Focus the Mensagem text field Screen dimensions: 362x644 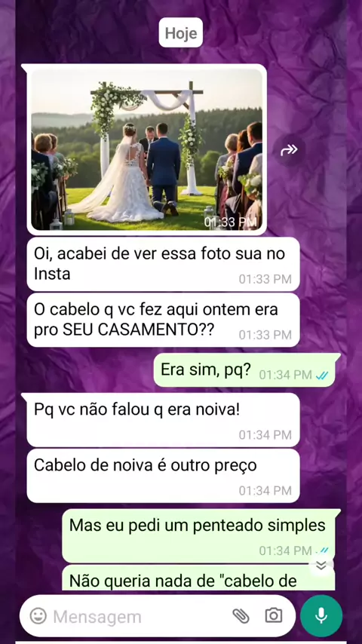click(140, 616)
